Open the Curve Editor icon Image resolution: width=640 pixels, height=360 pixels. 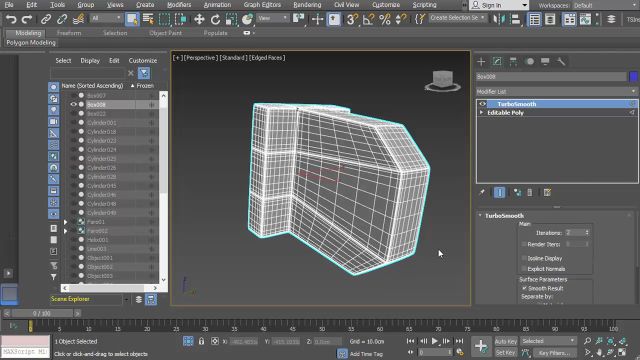[585, 19]
